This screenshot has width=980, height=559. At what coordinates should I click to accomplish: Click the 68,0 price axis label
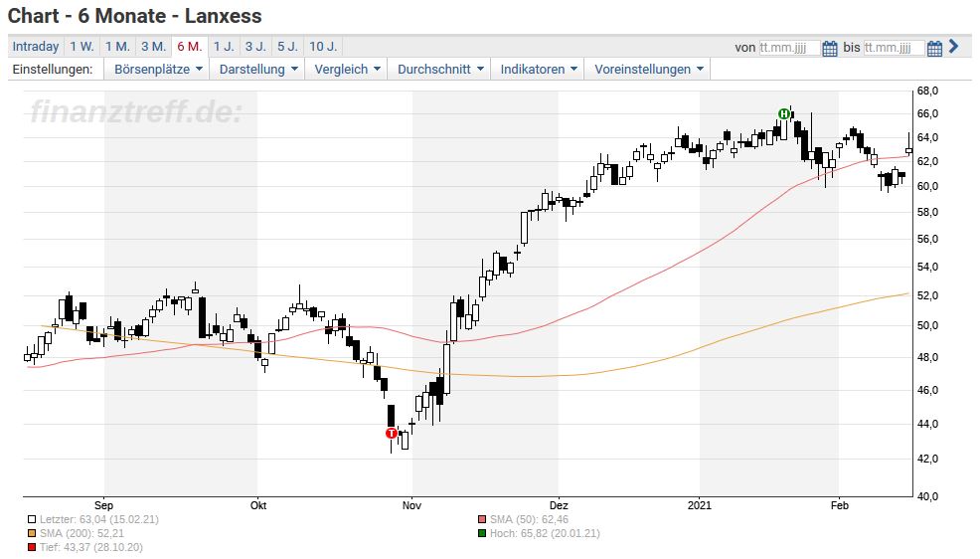coord(928,92)
